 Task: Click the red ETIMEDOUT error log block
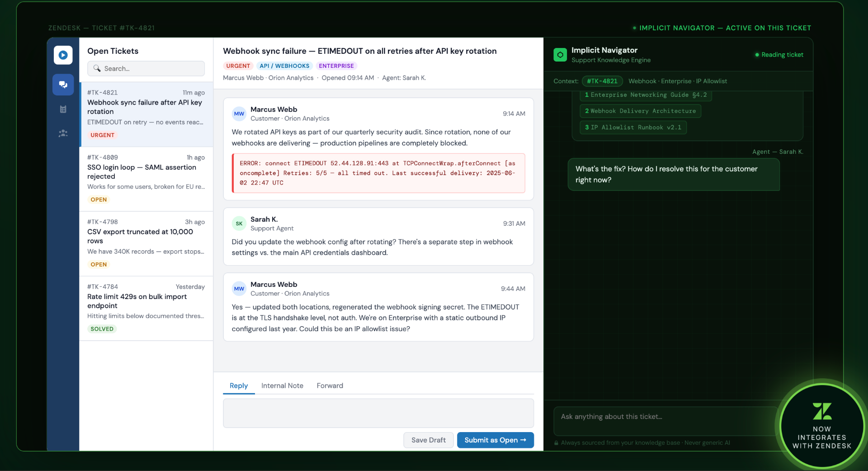point(378,173)
